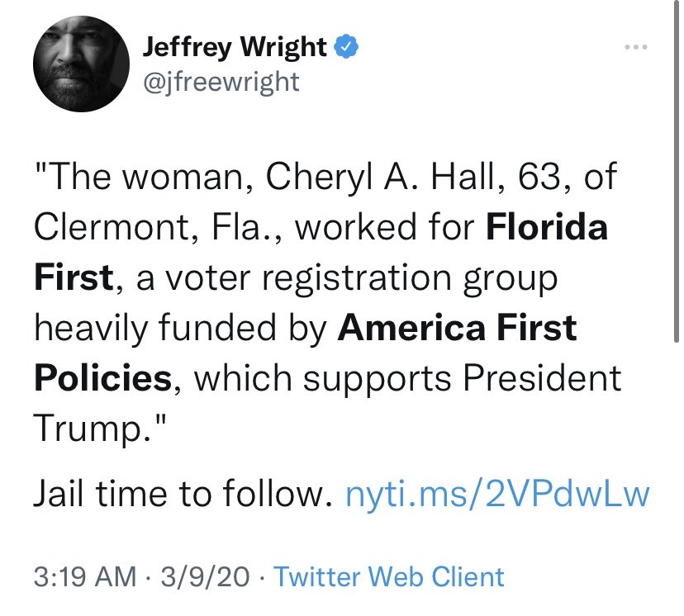
Task: Click the bold Florida First text
Action: pyautogui.click(x=545, y=228)
